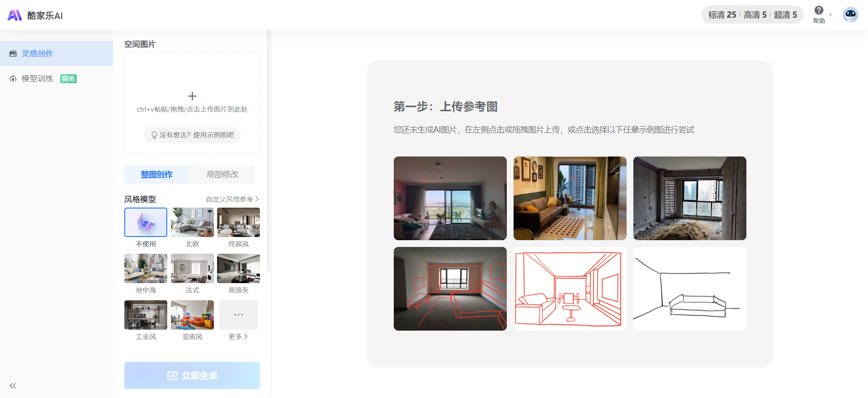This screenshot has width=868, height=398.
Task: Click the 立即生成 button
Action: pos(192,375)
